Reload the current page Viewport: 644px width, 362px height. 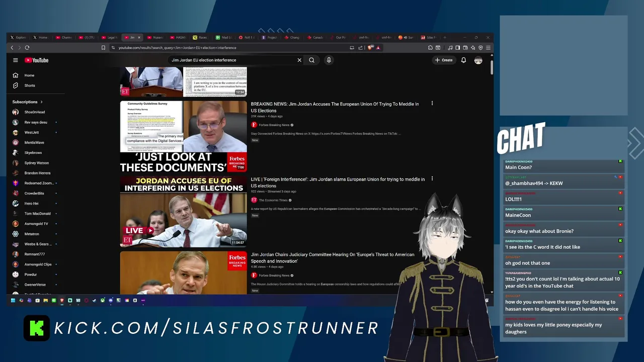coord(27,48)
